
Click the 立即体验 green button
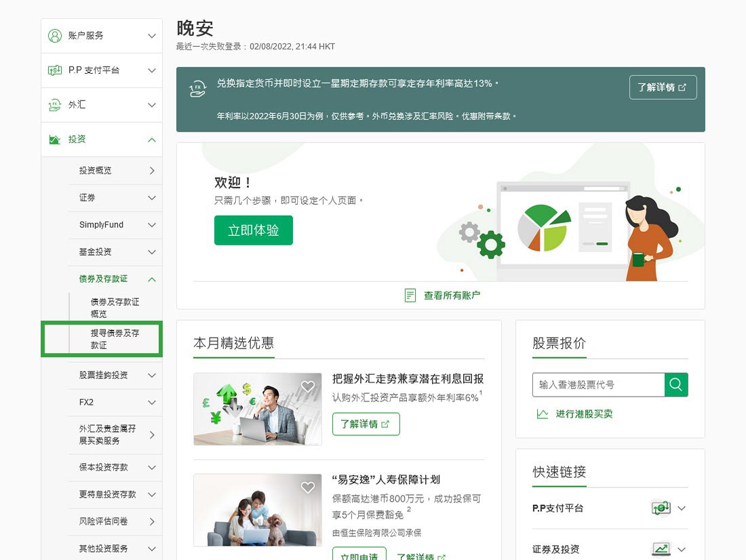pyautogui.click(x=254, y=231)
